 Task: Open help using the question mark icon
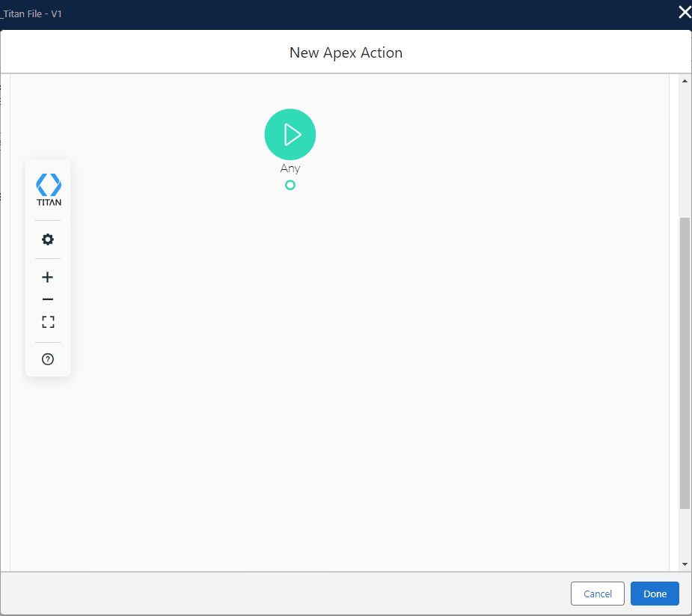point(47,359)
